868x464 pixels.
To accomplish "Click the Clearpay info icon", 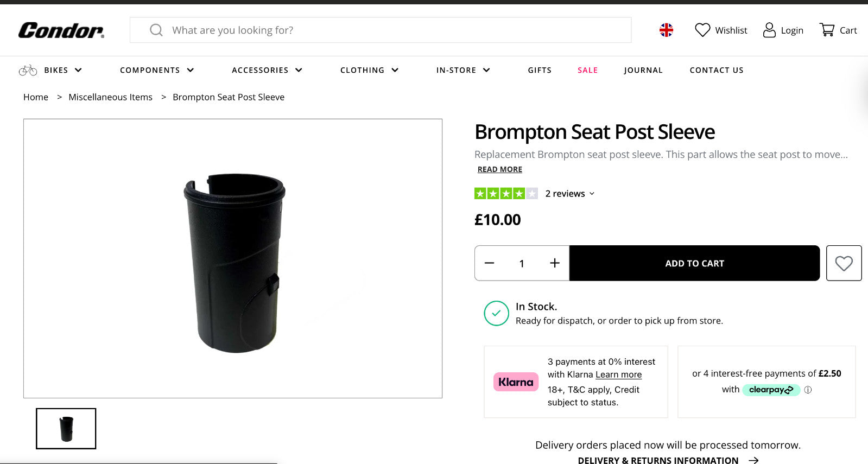I will click(808, 390).
